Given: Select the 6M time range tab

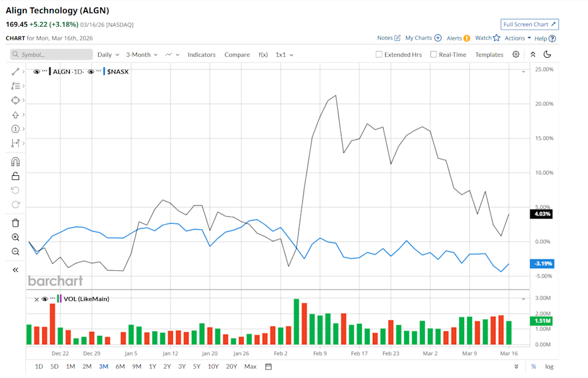Looking at the screenshot, I should click(x=120, y=366).
